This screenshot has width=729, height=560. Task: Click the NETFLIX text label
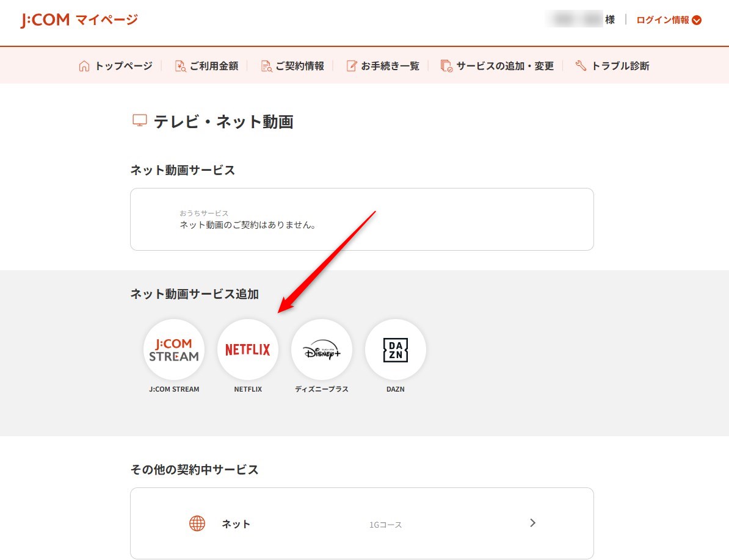click(248, 389)
